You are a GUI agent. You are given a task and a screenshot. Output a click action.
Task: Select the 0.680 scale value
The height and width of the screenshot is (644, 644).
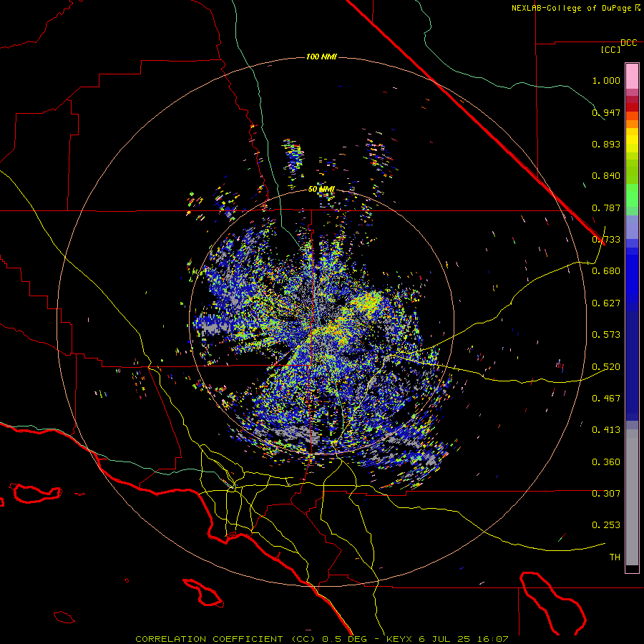pos(606,271)
